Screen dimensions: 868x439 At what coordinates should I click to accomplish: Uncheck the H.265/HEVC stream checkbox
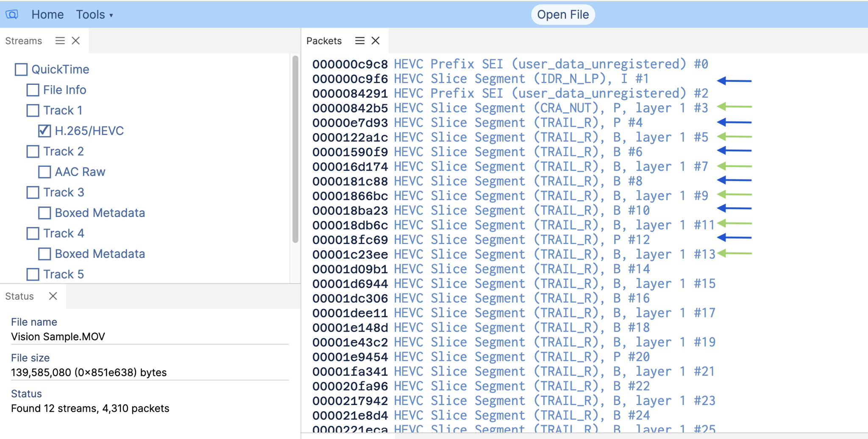[45, 131]
